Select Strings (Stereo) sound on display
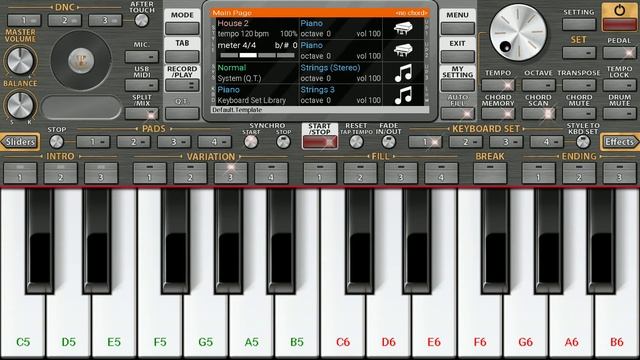 pos(330,68)
